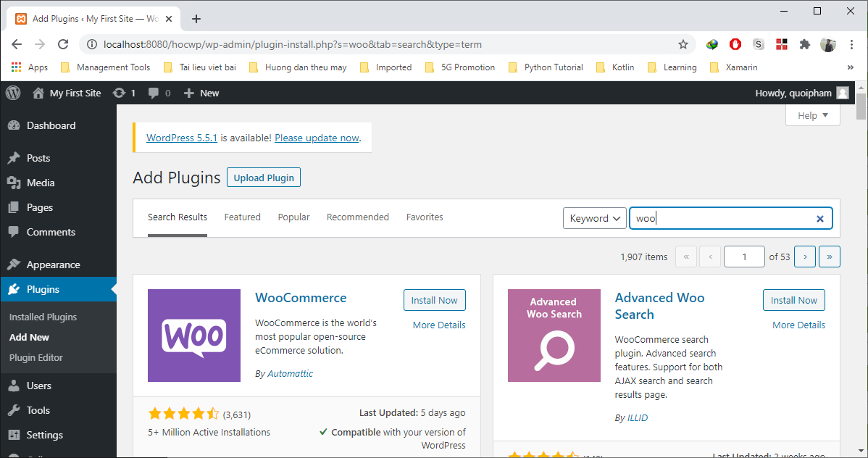Open Plugin Editor submenu item

(36, 358)
